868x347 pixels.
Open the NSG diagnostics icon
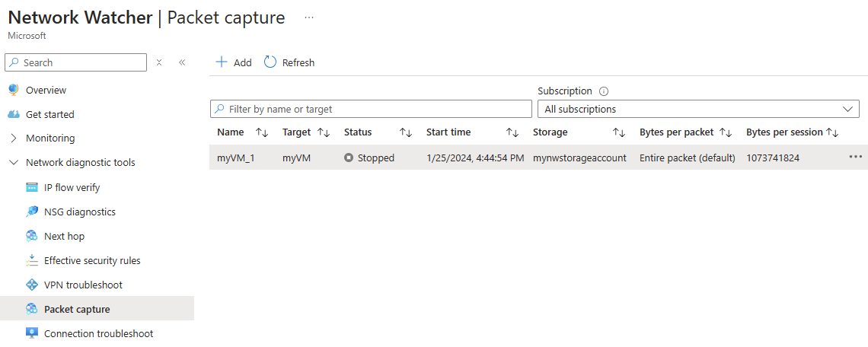point(32,212)
